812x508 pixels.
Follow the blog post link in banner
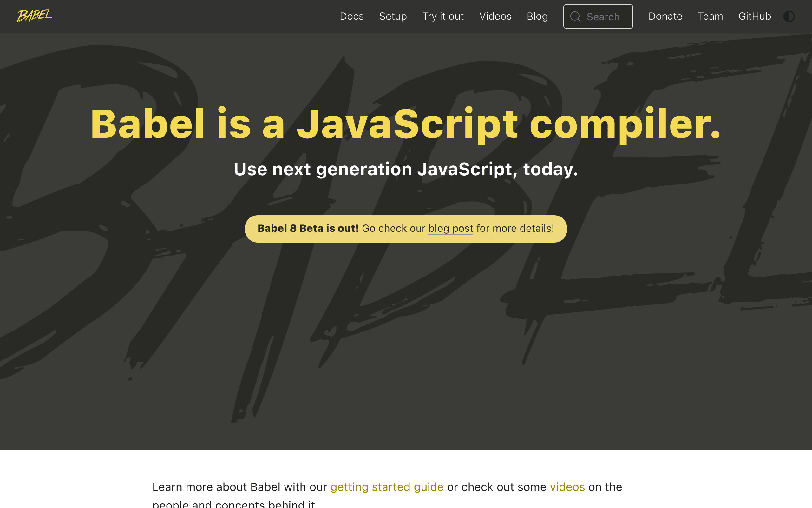coord(451,229)
